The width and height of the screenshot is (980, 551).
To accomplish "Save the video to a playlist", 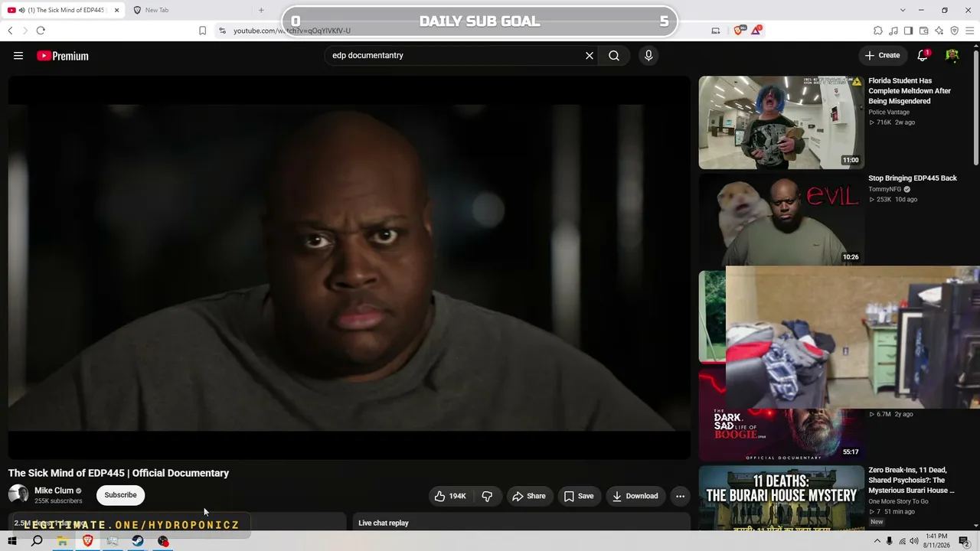I will point(579,496).
